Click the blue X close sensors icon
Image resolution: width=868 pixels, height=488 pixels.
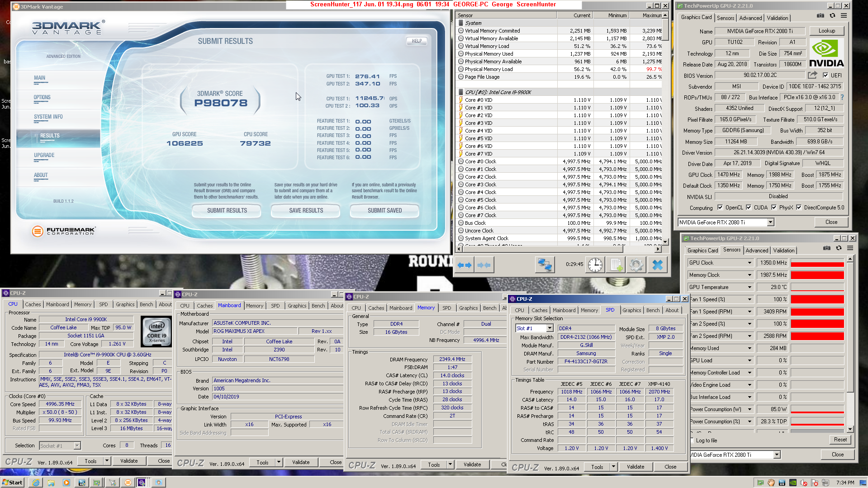click(658, 265)
